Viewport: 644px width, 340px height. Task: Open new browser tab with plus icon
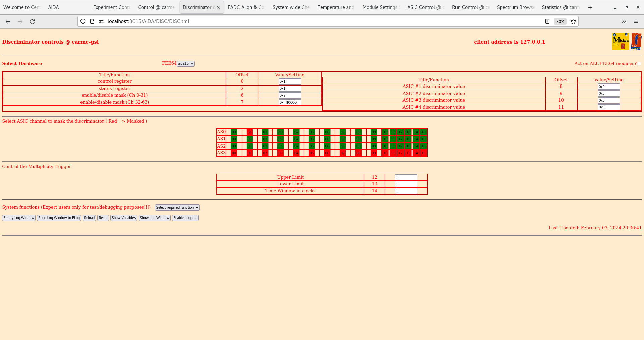pyautogui.click(x=590, y=7)
